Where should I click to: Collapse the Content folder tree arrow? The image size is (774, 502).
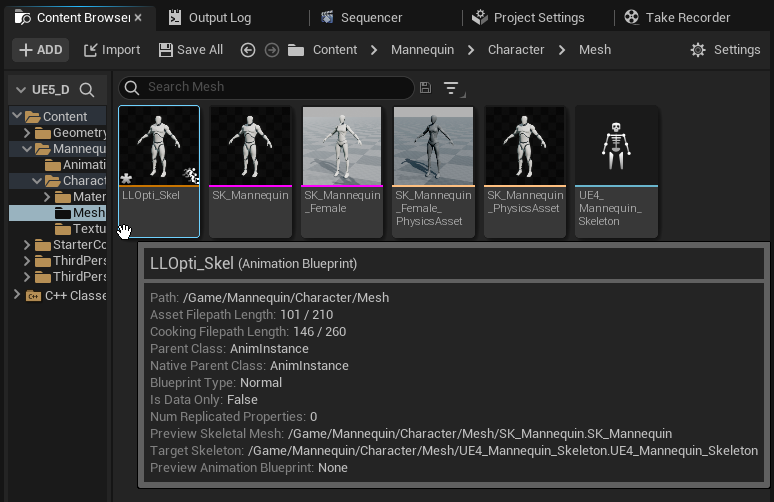tap(17, 117)
